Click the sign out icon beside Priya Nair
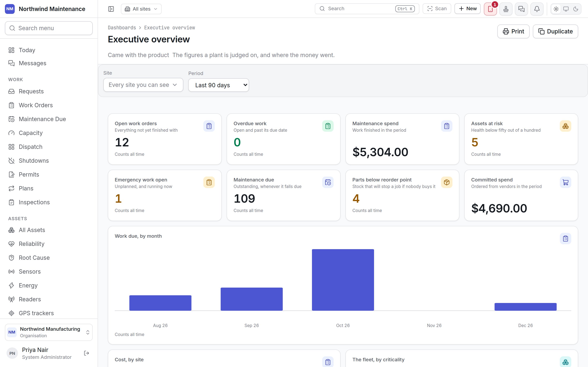Screen dimensions: 588x367 tap(87, 353)
